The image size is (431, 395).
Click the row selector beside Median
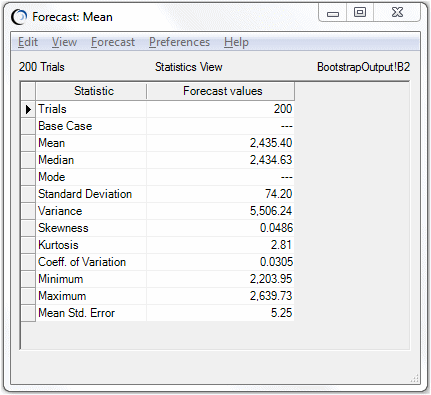(28, 160)
